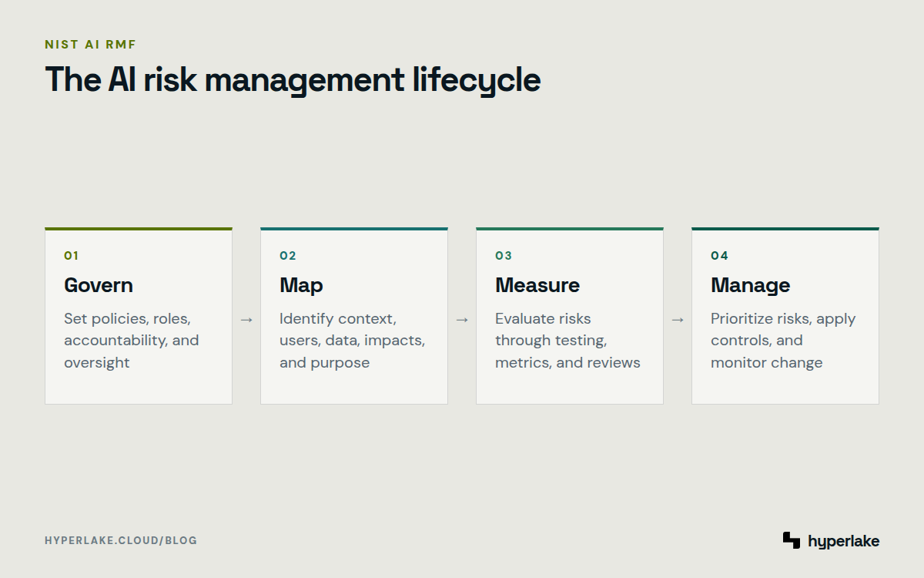Select the Govern card heading

(99, 285)
